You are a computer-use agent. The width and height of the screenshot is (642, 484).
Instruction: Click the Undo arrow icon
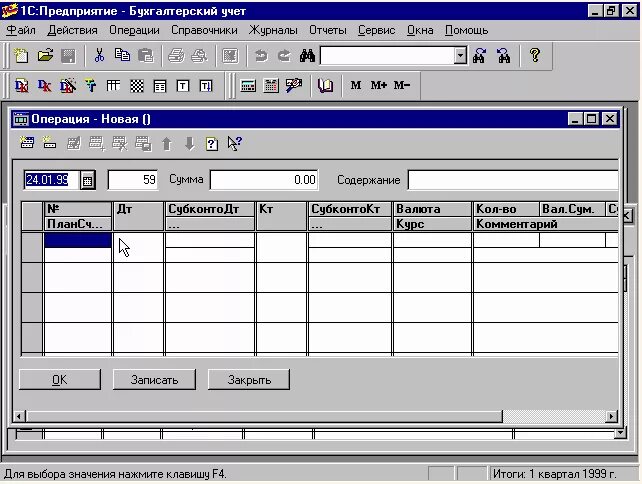pyautogui.click(x=261, y=55)
